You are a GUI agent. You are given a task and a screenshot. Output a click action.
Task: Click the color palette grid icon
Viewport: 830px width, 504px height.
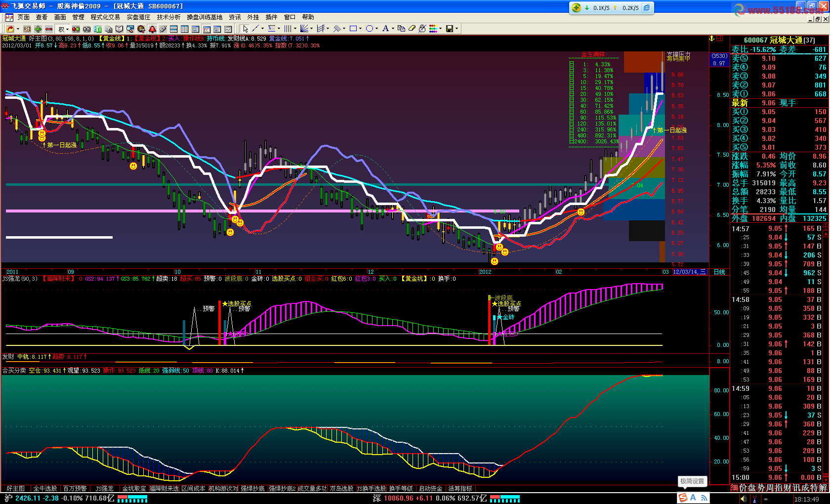[x=433, y=29]
